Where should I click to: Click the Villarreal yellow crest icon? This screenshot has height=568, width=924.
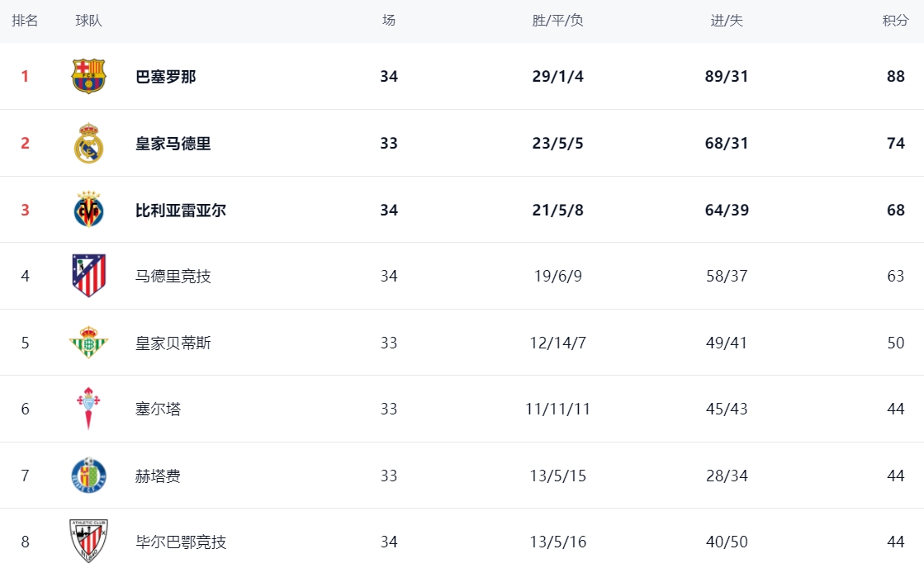pyautogui.click(x=88, y=209)
